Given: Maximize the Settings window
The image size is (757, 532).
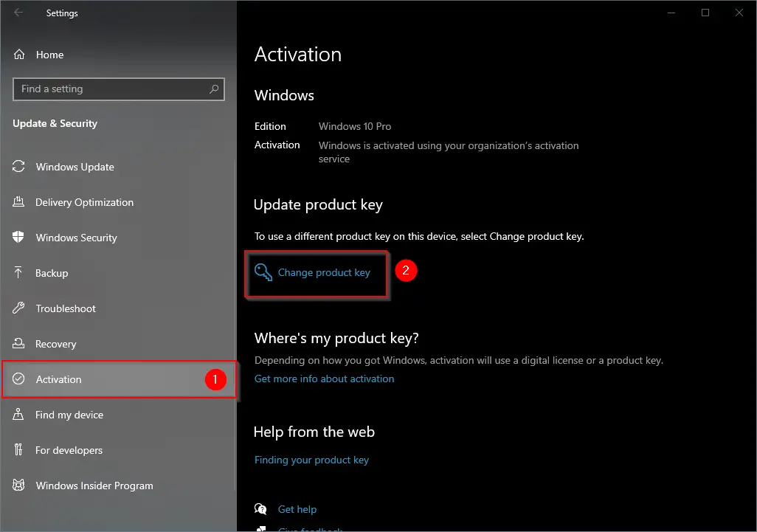Looking at the screenshot, I should coord(705,13).
